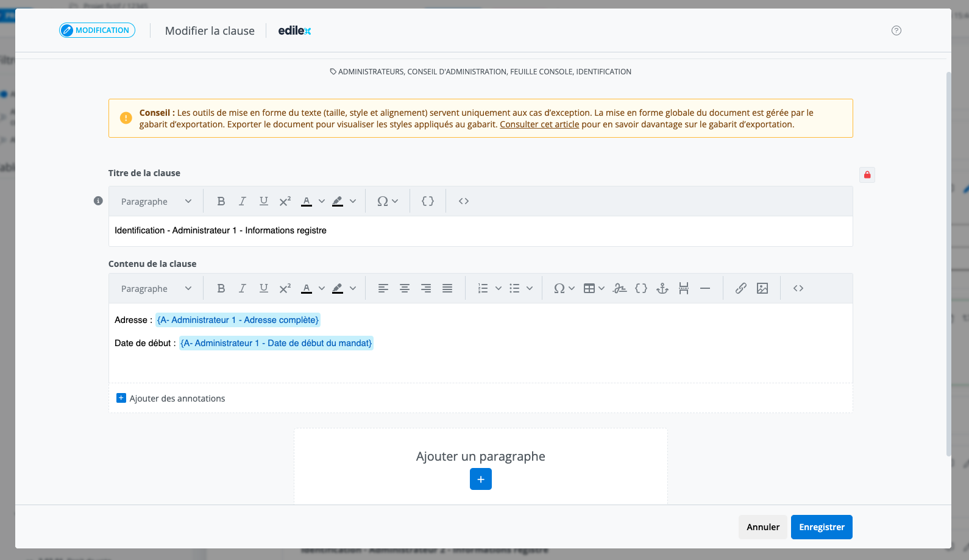Insert a horizontal line in content
The width and height of the screenshot is (969, 560).
(705, 288)
